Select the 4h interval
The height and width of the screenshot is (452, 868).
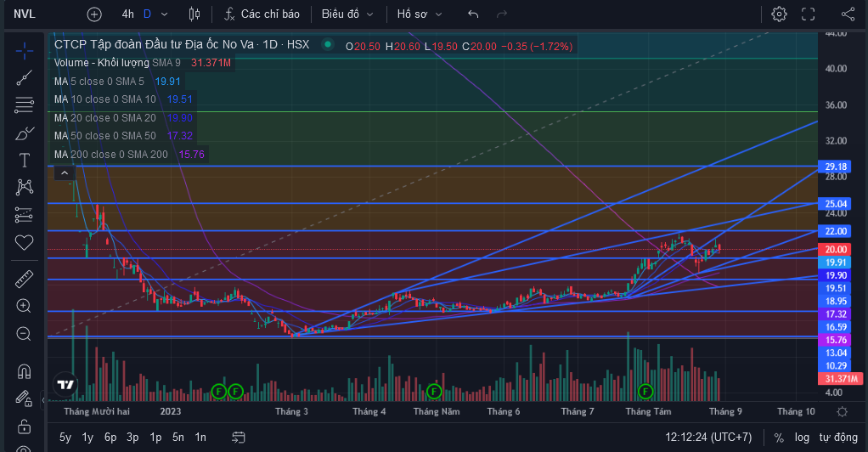pyautogui.click(x=127, y=14)
